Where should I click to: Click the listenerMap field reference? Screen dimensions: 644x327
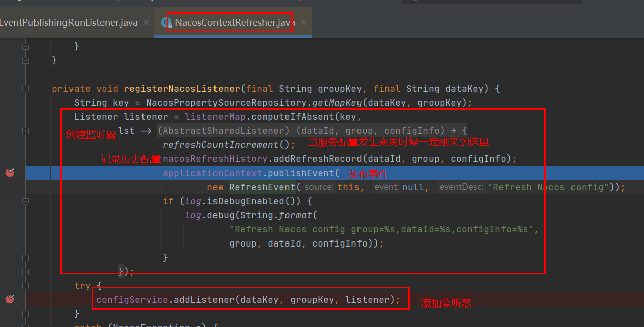(x=215, y=117)
